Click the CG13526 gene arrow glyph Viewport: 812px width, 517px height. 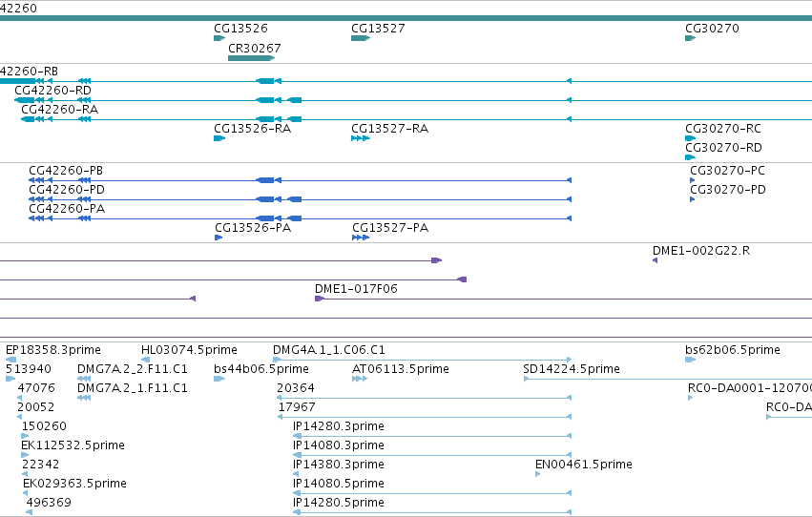tap(219, 38)
